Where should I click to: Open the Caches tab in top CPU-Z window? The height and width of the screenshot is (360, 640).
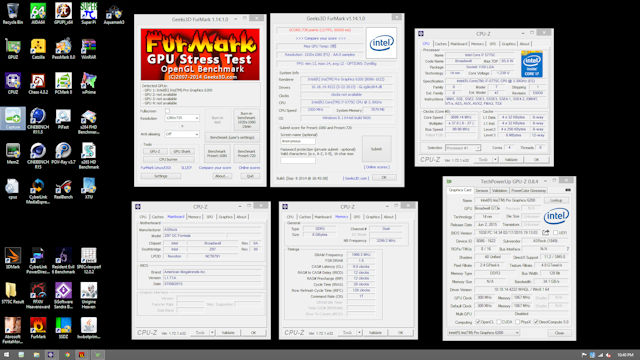(440, 44)
